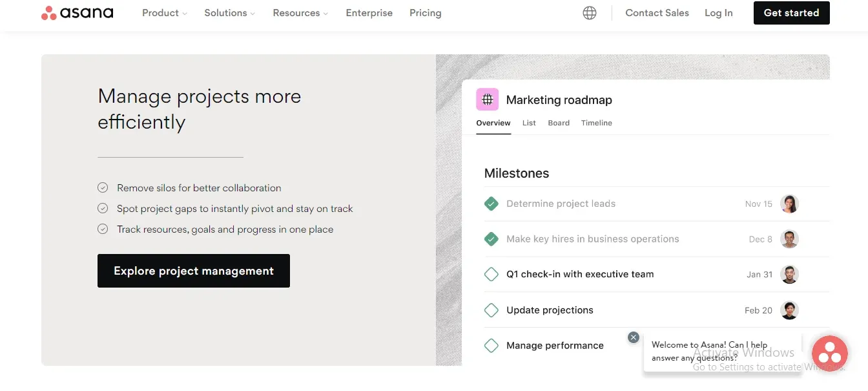Click Manage projects more efficiently heading
This screenshot has width=868, height=391.
(200, 109)
